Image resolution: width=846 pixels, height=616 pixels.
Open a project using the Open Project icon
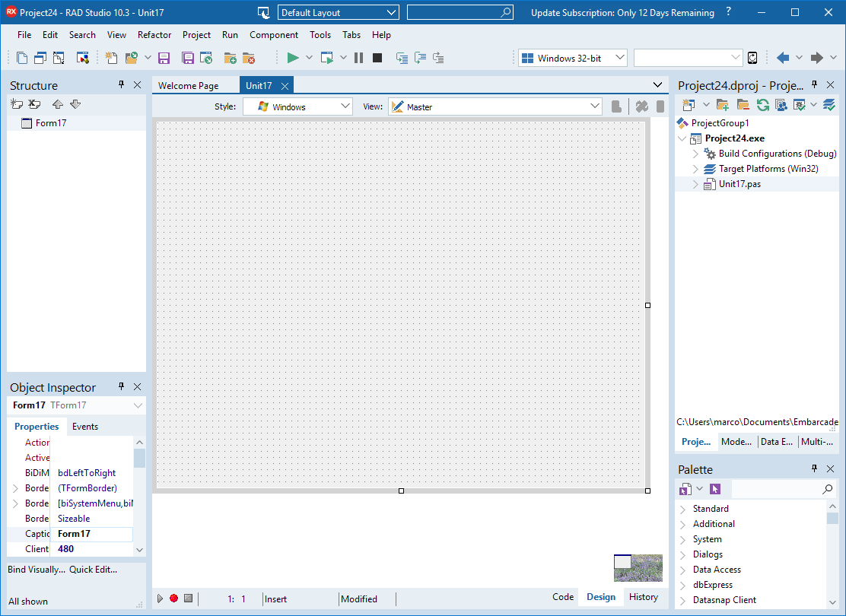tap(205, 57)
